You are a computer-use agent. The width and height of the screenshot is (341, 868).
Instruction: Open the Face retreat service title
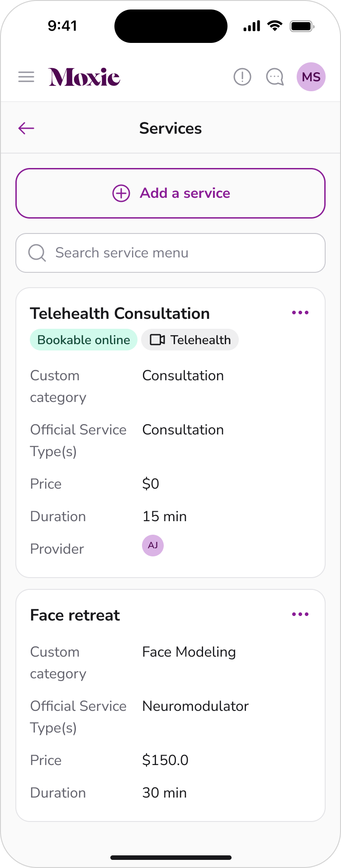75,615
